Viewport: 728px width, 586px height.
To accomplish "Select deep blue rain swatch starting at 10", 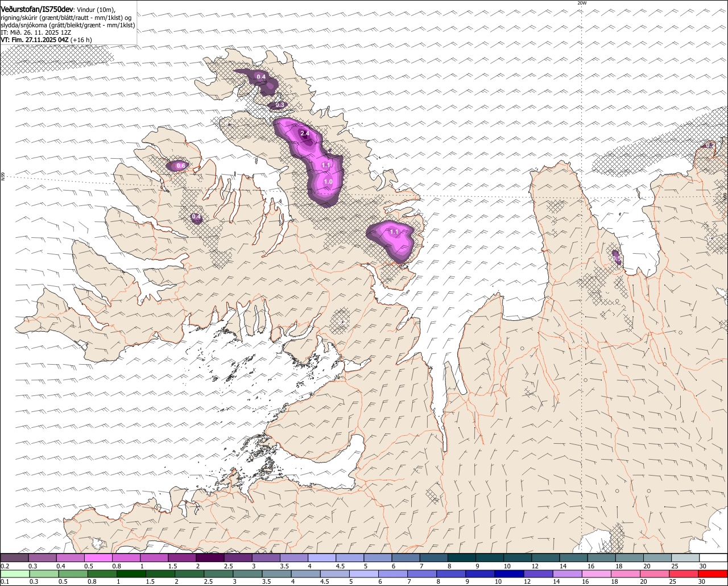I will coord(510,574).
